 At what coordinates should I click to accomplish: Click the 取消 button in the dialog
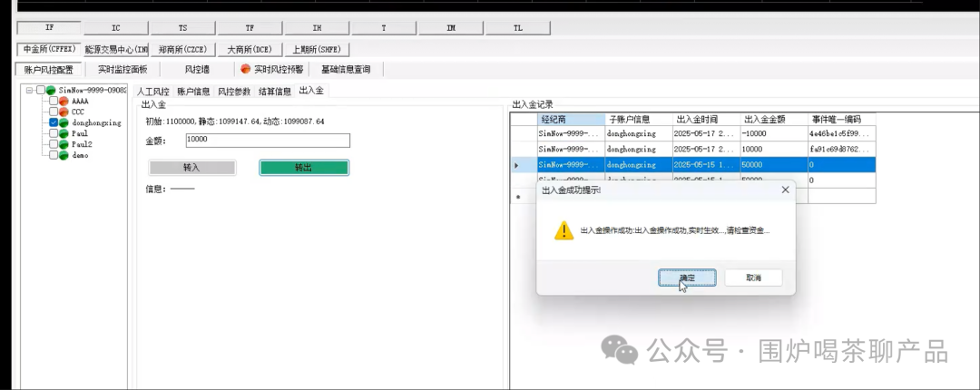click(753, 278)
